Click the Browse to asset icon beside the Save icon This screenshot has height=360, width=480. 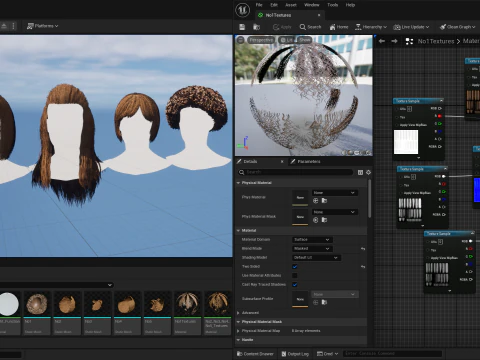(x=256, y=27)
